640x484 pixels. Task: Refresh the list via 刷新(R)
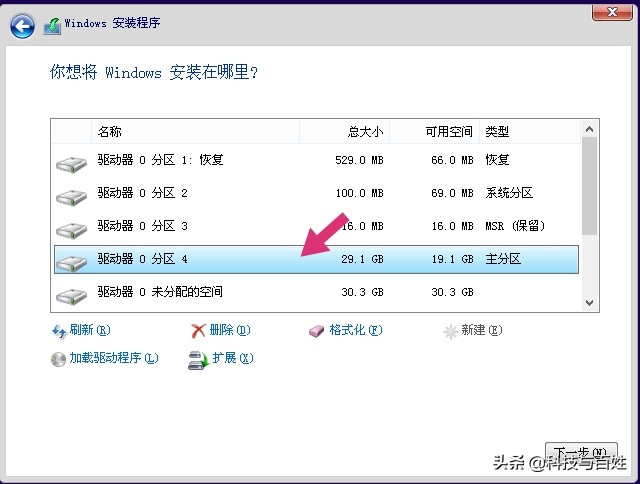click(90, 330)
